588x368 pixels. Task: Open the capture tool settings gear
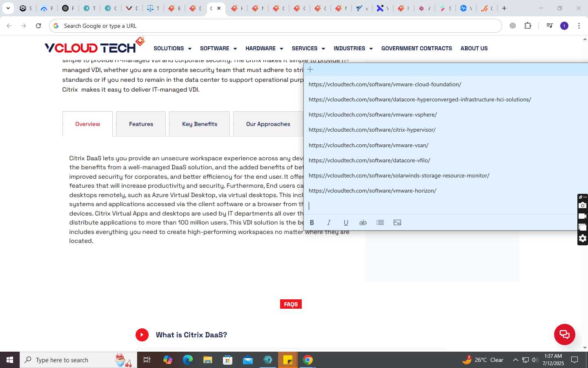coord(583,238)
